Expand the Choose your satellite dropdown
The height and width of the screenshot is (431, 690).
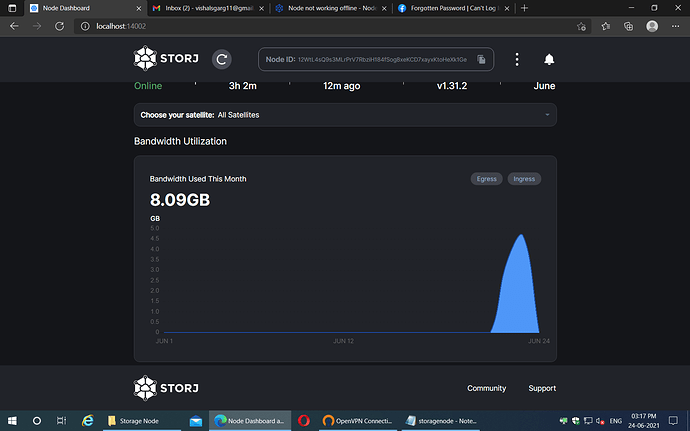[x=345, y=115]
